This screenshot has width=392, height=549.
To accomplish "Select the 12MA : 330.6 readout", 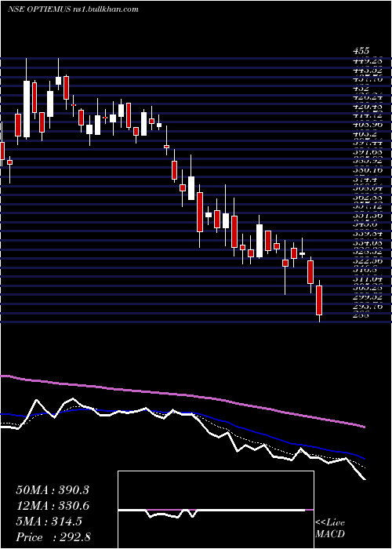I will pyautogui.click(x=53, y=506).
